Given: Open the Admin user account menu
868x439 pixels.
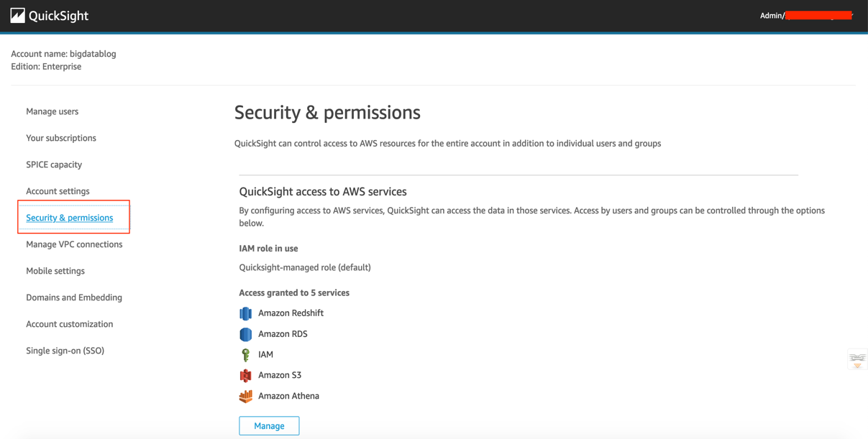Looking at the screenshot, I should pos(805,15).
